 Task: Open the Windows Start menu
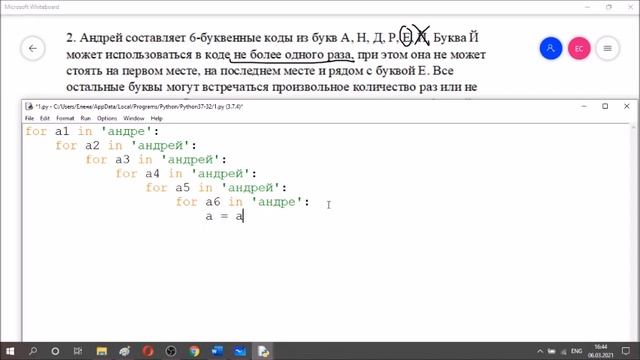[x=10, y=351]
